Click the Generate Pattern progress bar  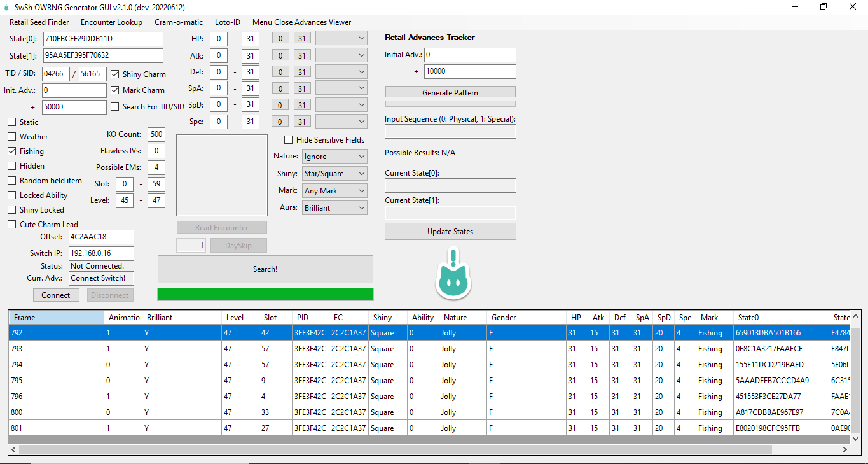point(450,104)
